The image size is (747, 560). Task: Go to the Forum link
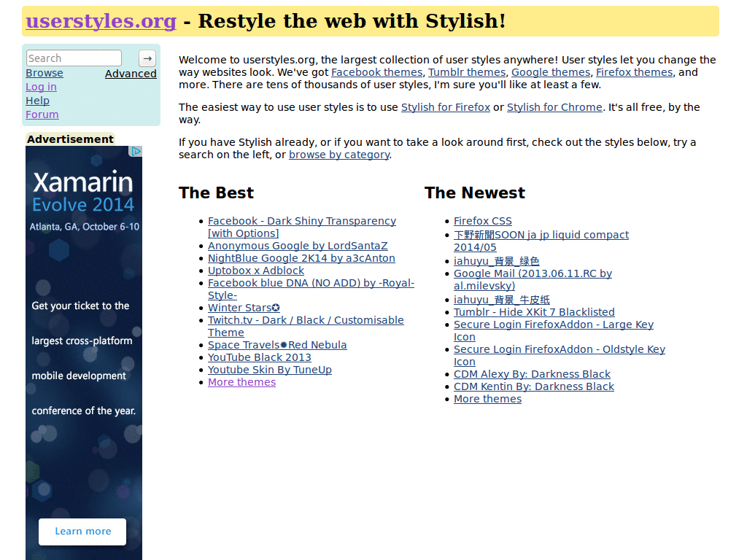pyautogui.click(x=42, y=114)
